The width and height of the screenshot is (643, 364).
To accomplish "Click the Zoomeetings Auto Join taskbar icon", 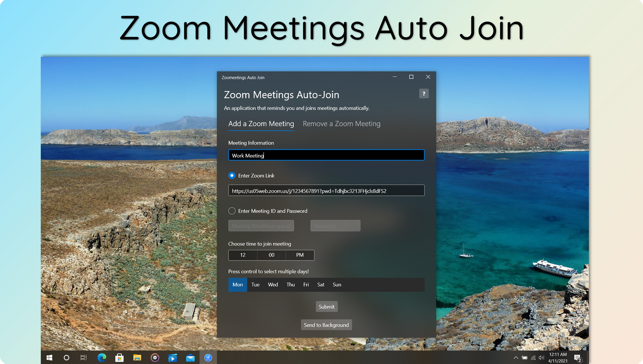I will point(208,357).
